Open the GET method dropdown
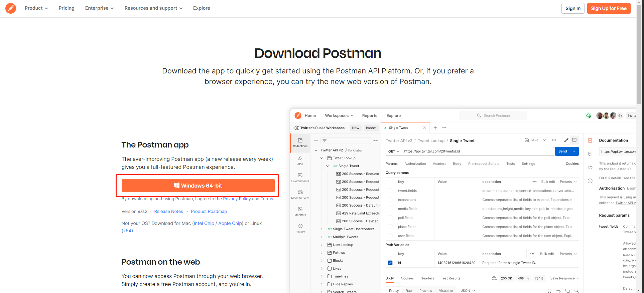This screenshot has height=293, width=644. pyautogui.click(x=394, y=152)
